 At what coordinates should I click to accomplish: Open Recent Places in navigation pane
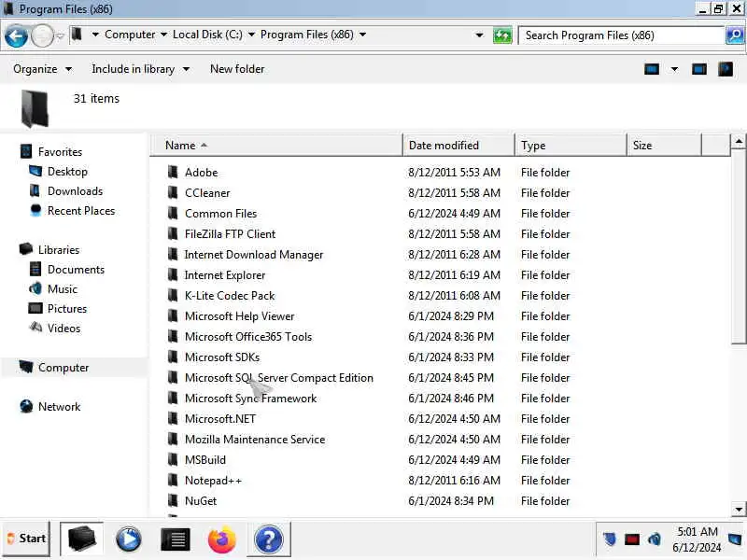coord(81,211)
